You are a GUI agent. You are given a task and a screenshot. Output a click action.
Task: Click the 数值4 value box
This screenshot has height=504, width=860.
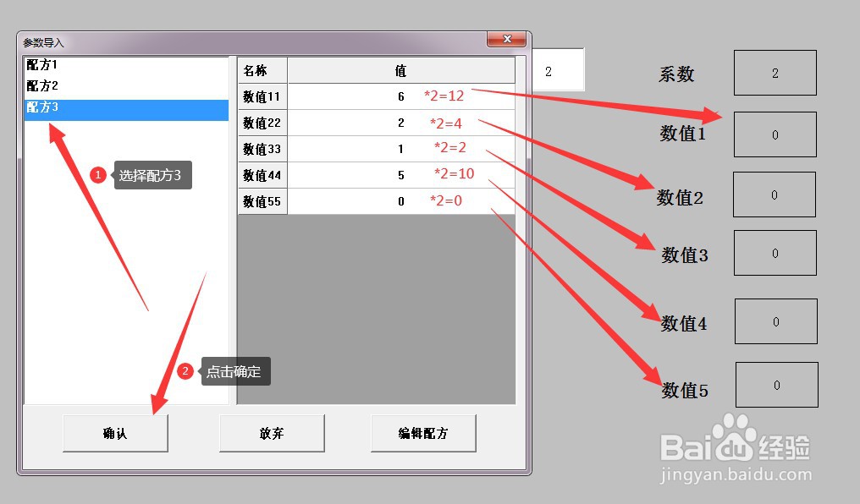tap(775, 320)
